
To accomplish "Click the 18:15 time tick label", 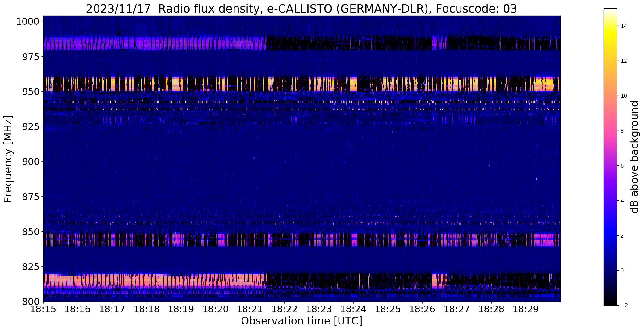I will click(43, 309).
